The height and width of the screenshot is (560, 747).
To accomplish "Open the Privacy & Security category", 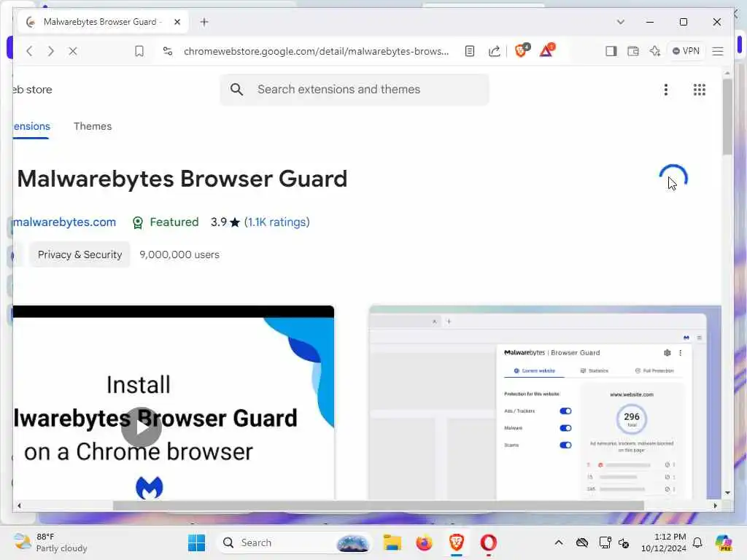I will coord(80,254).
